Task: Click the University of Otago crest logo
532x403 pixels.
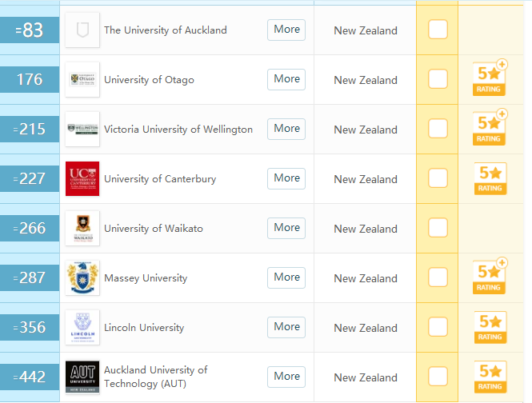Action: coord(82,80)
